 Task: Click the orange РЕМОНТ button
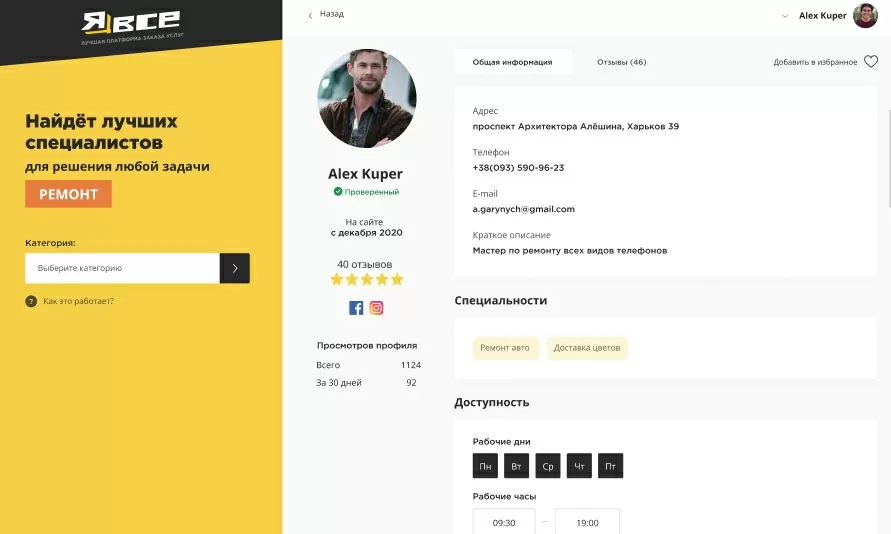pos(68,194)
